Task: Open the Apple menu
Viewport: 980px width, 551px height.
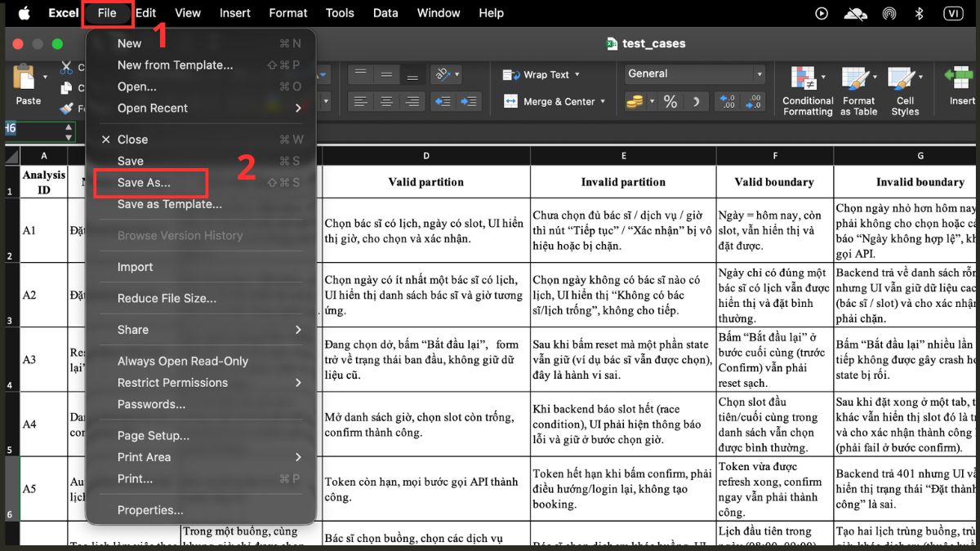Action: pyautogui.click(x=24, y=13)
